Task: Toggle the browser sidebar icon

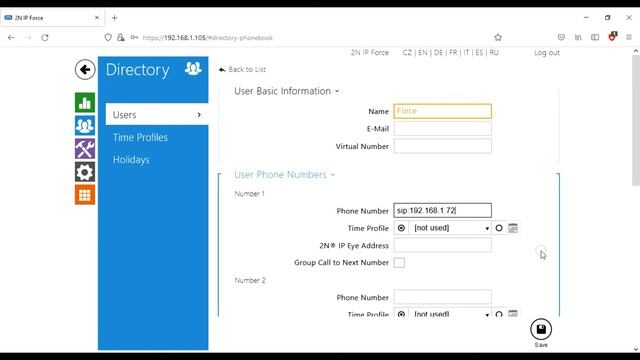Action: pos(595,38)
